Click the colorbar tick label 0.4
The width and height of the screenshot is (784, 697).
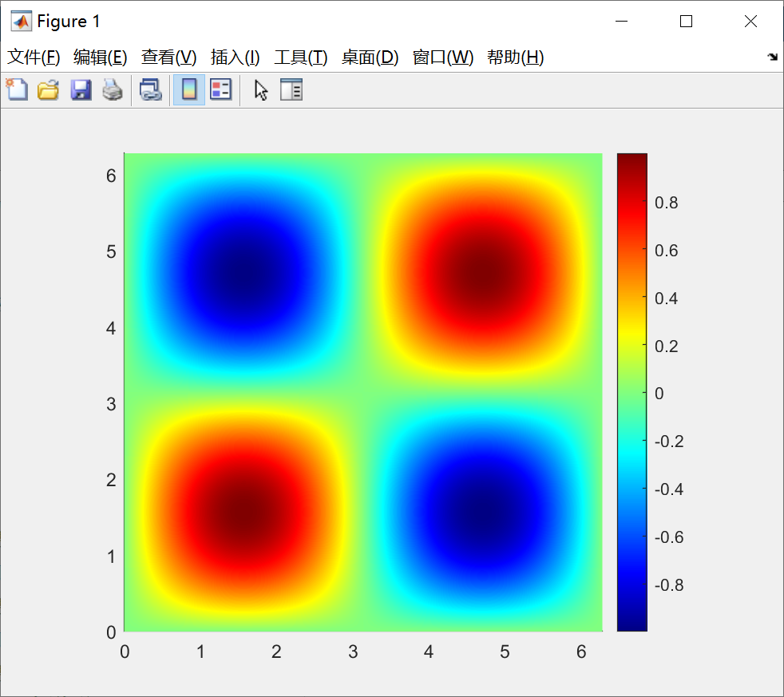tap(666, 299)
